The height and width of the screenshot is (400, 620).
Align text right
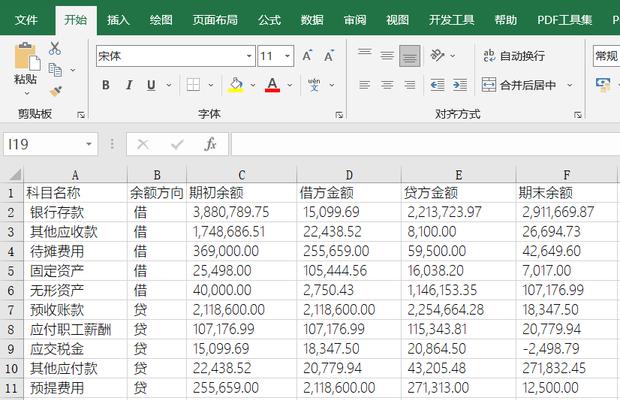point(410,85)
